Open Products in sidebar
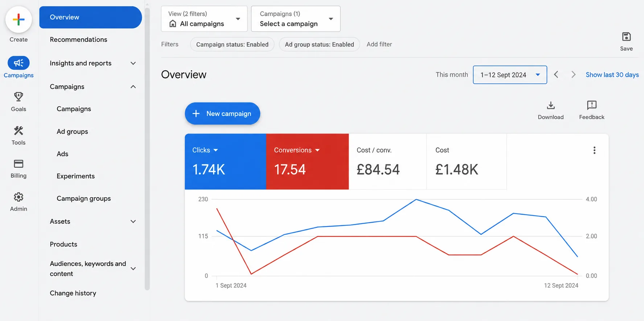This screenshot has width=644, height=321. (63, 244)
